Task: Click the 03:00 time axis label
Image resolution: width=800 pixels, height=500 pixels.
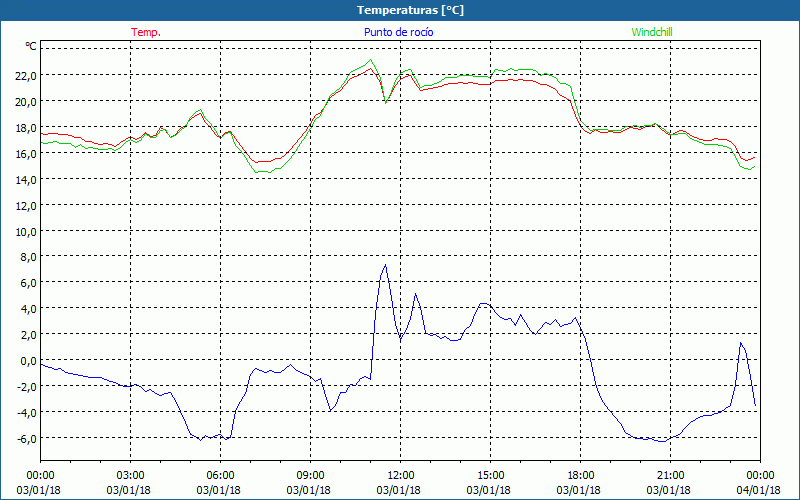Action: pyautogui.click(x=130, y=476)
